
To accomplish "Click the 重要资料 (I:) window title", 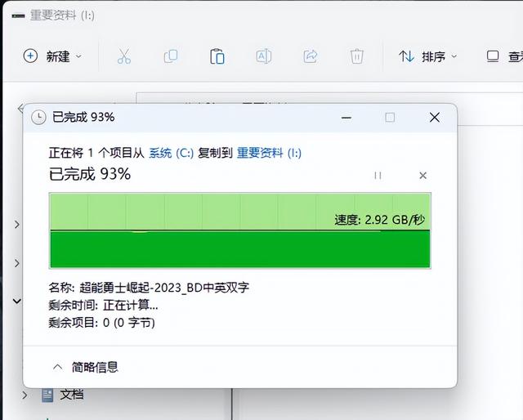I will pos(62,16).
